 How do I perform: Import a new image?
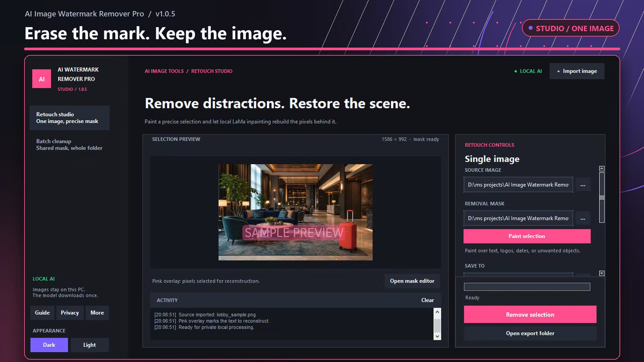tap(577, 71)
